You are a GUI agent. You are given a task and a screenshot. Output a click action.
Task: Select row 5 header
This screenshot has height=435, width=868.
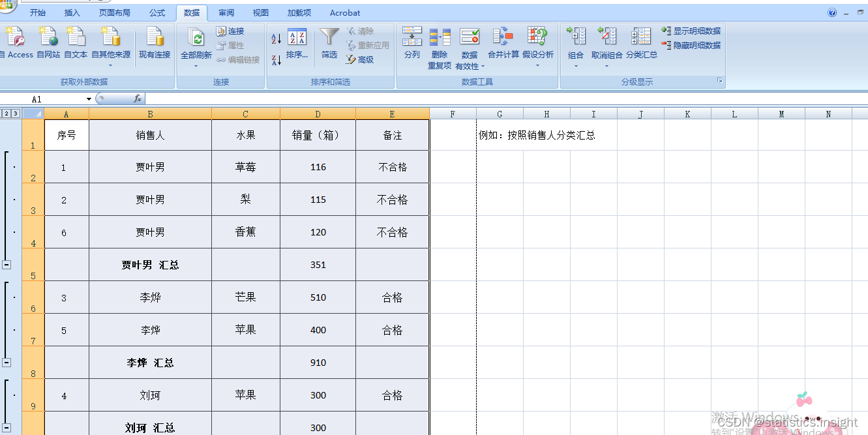[x=33, y=265]
